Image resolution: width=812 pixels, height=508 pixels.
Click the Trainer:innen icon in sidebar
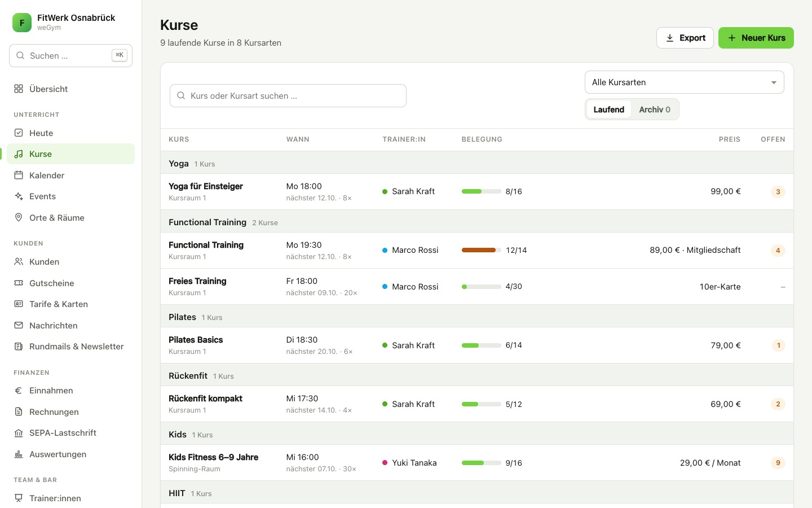pyautogui.click(x=19, y=498)
